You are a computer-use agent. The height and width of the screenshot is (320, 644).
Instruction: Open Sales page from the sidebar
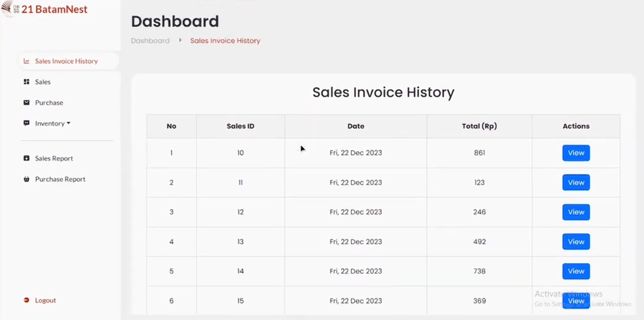[x=43, y=82]
